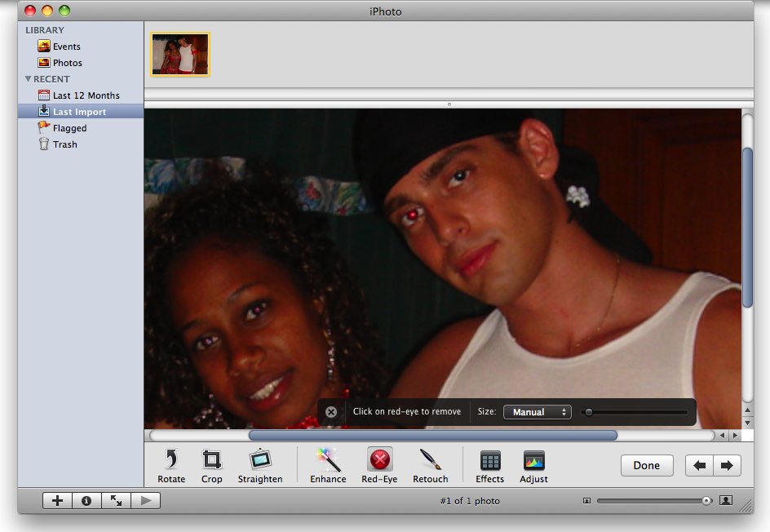
Task: Click the Done button
Action: tap(646, 465)
